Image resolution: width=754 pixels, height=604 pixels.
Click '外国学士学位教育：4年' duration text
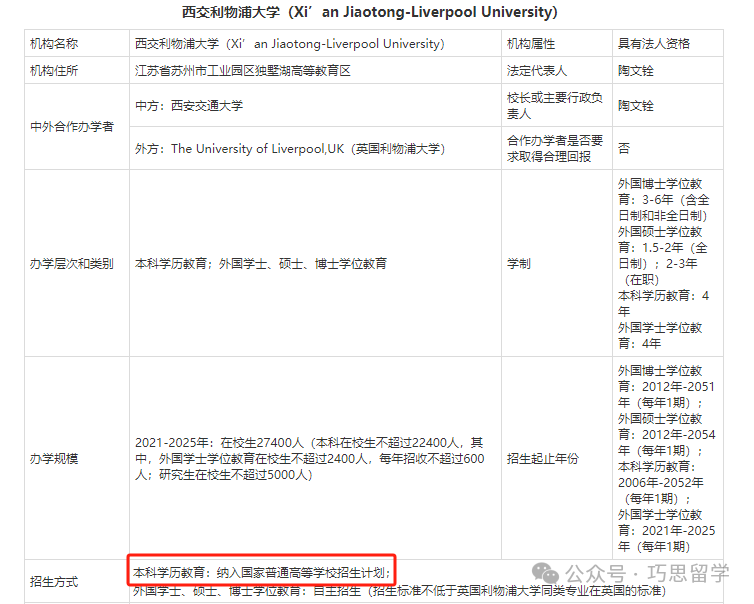point(660,335)
